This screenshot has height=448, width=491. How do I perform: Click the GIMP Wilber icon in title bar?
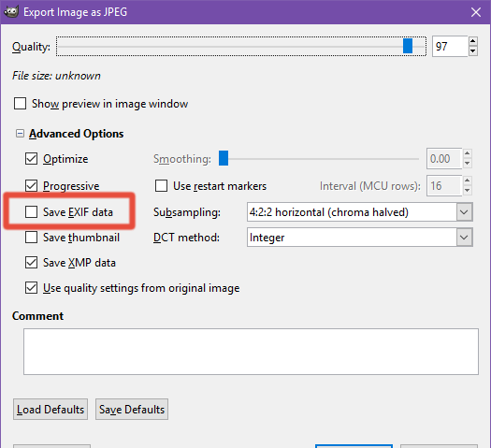pos(11,12)
